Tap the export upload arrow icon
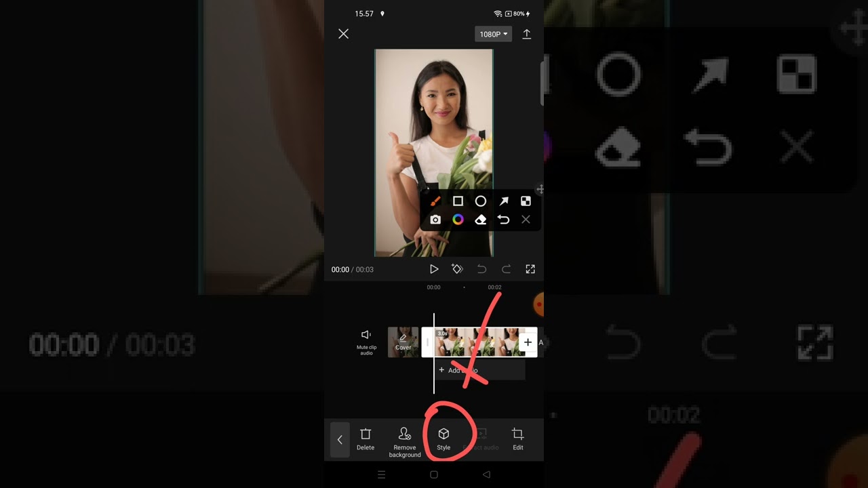Viewport: 868px width, 488px height. point(526,34)
